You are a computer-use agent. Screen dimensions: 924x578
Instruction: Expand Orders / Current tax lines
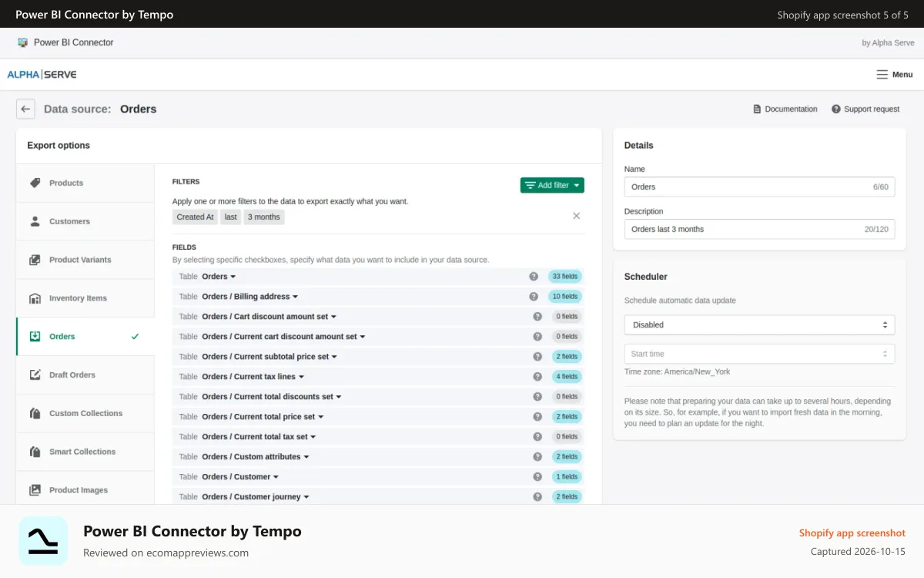(253, 377)
